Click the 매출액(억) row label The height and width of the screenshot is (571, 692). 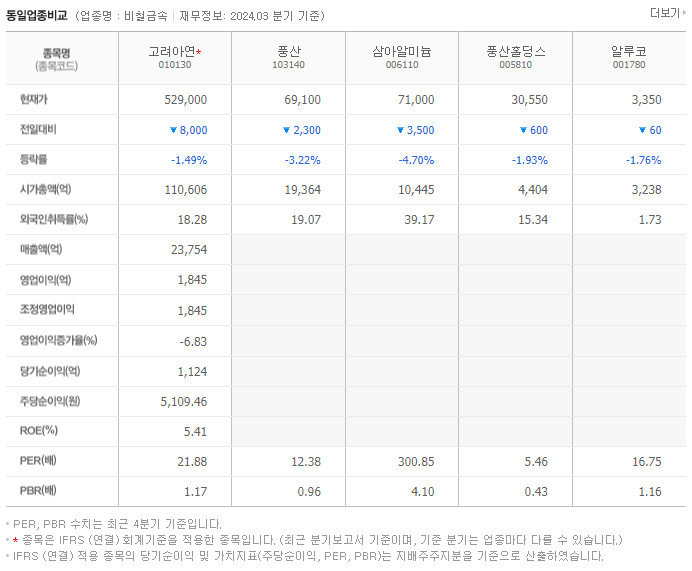[41, 249]
